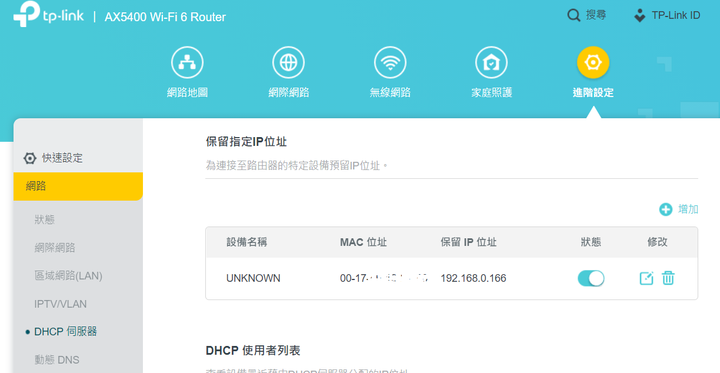Open 狀態 in the sidebar
720x373 pixels.
click(45, 220)
